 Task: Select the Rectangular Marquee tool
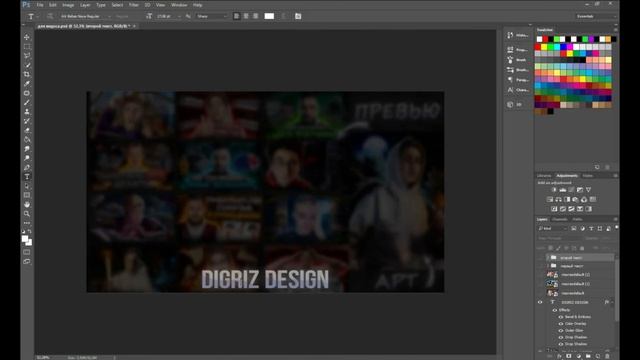point(27,47)
